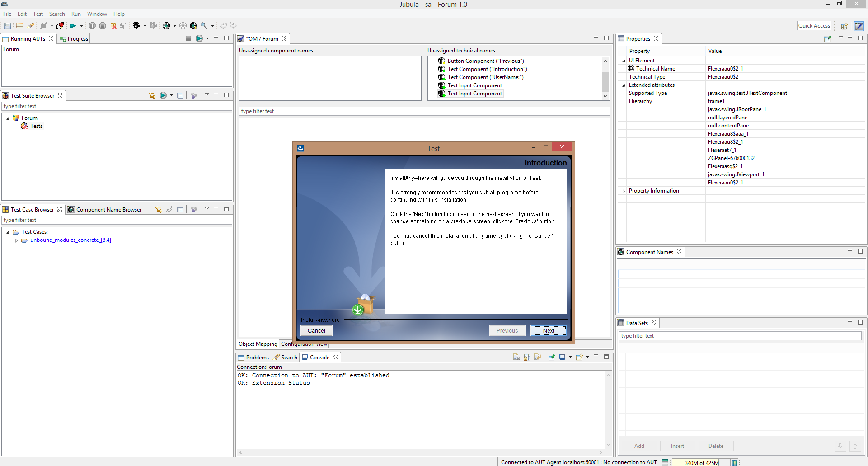868x466 pixels.
Task: Click the Delete button in Data Sets view
Action: point(716,446)
